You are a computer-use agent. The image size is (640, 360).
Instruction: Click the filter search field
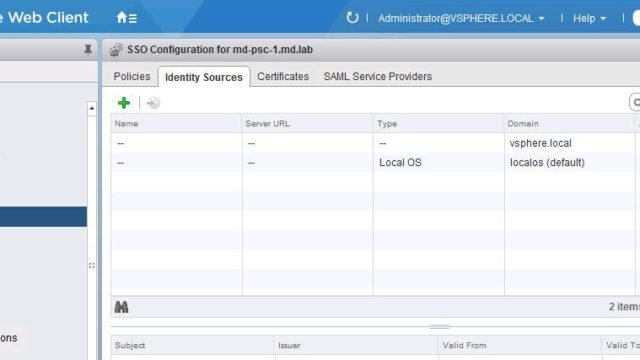click(x=635, y=102)
